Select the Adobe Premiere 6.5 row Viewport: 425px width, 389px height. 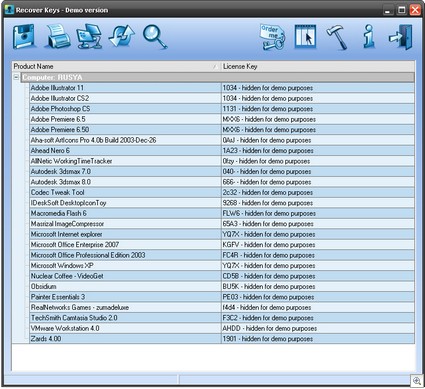222,119
